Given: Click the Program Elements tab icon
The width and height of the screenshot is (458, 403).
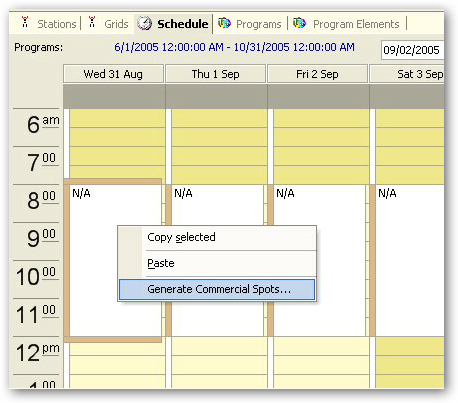Looking at the screenshot, I should coord(299,23).
